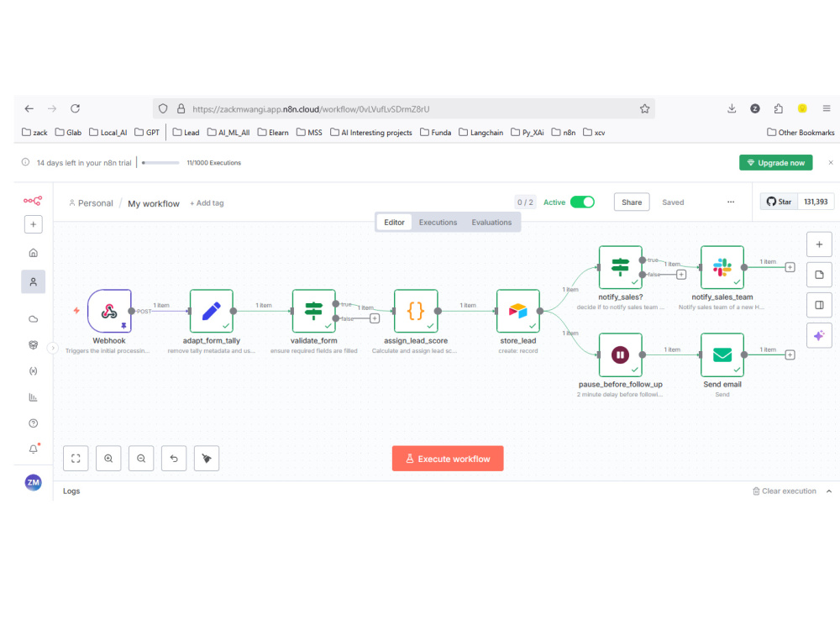
Task: Open the n8n bookmarks folder
Action: pos(564,133)
